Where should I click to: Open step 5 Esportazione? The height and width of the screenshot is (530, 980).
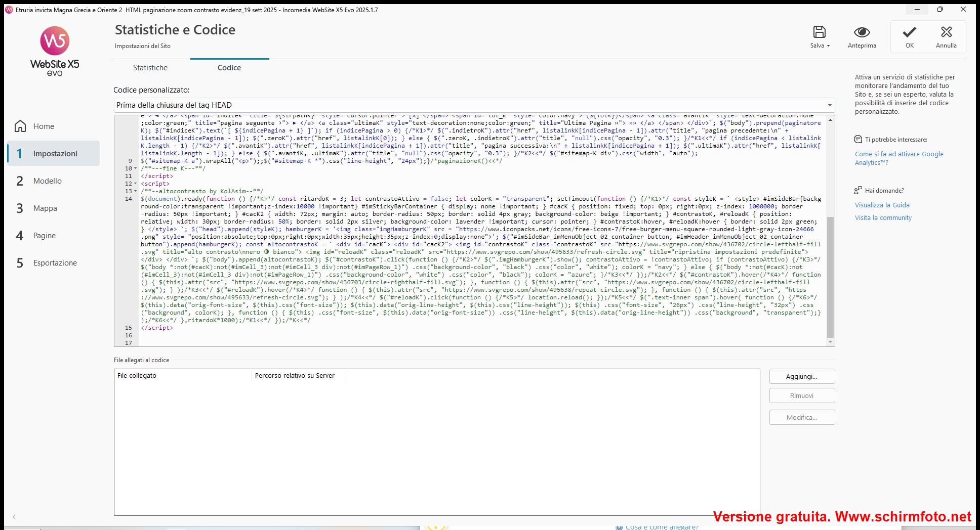pyautogui.click(x=54, y=262)
